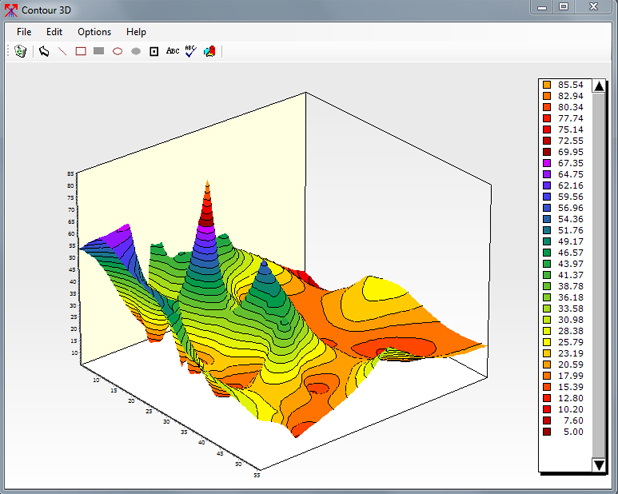Select the outlined ellipse tool

pos(117,51)
